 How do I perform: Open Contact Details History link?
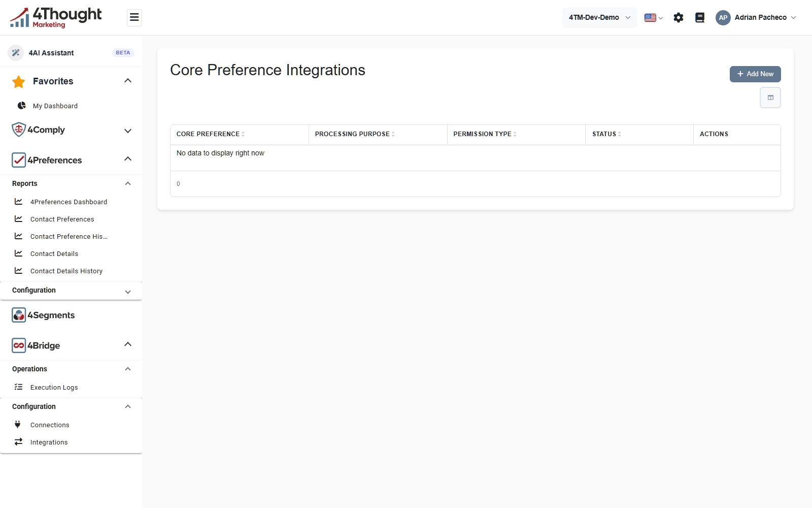pyautogui.click(x=66, y=271)
